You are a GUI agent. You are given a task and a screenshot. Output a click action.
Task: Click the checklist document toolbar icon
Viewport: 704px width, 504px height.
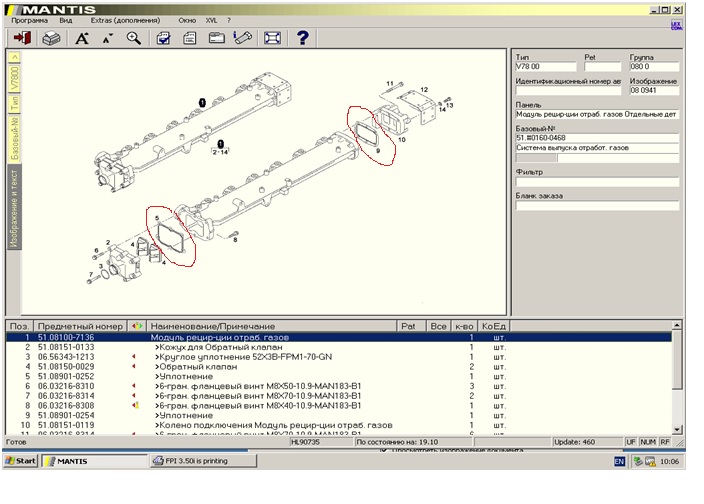coord(162,38)
